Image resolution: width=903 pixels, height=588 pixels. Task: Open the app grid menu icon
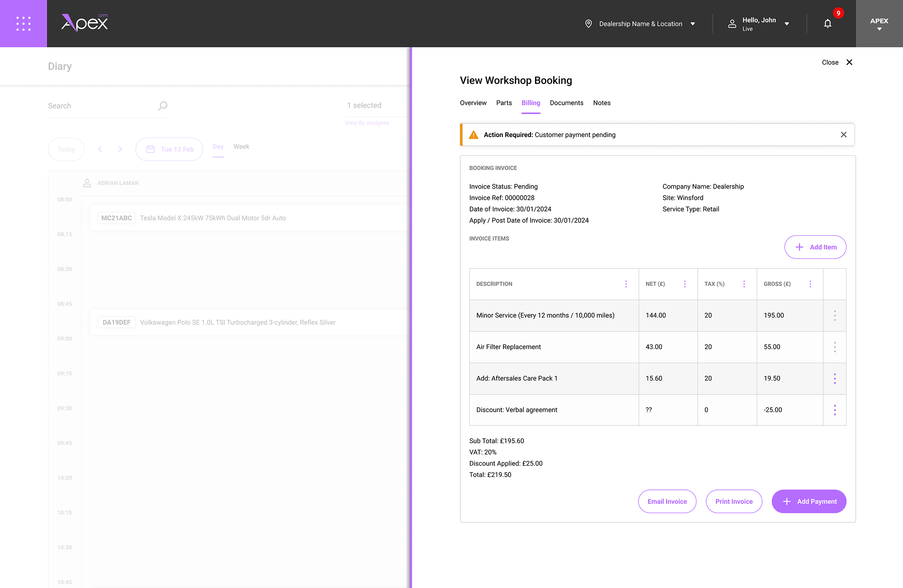[x=23, y=23]
